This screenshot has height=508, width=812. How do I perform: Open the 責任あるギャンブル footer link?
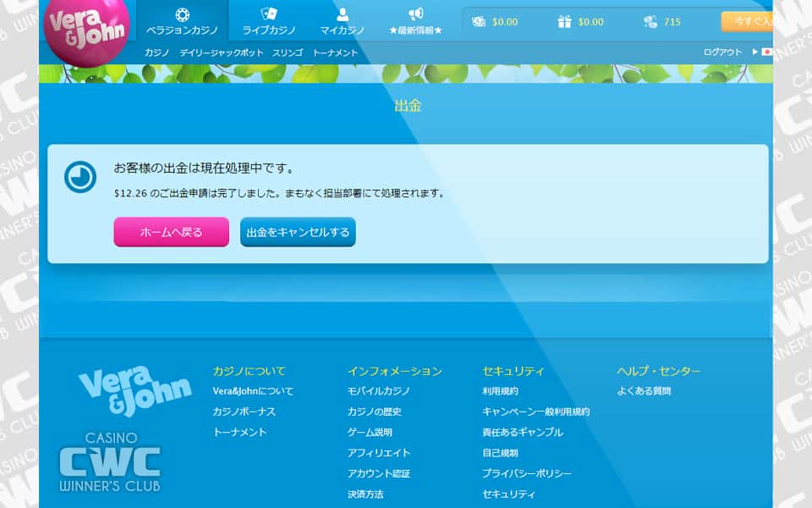tap(523, 432)
